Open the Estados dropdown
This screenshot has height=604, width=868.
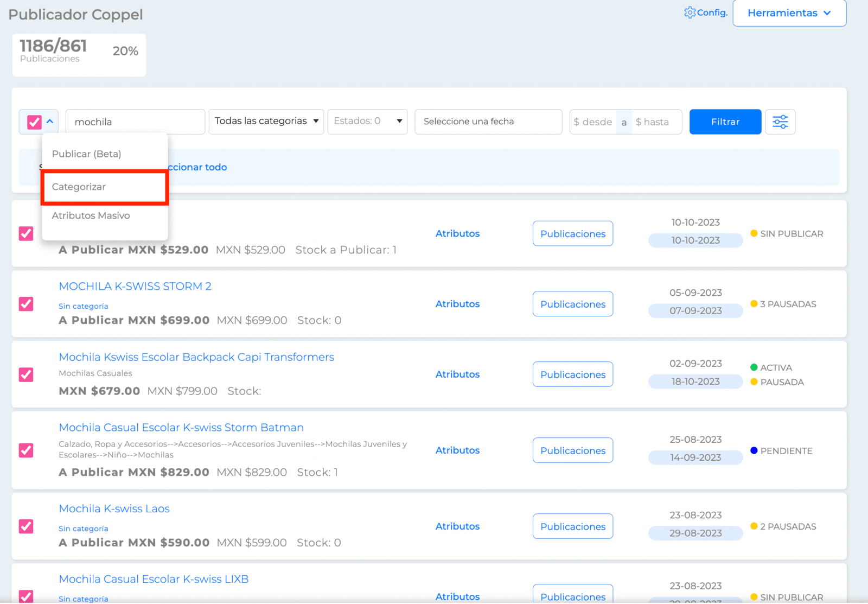coord(367,122)
